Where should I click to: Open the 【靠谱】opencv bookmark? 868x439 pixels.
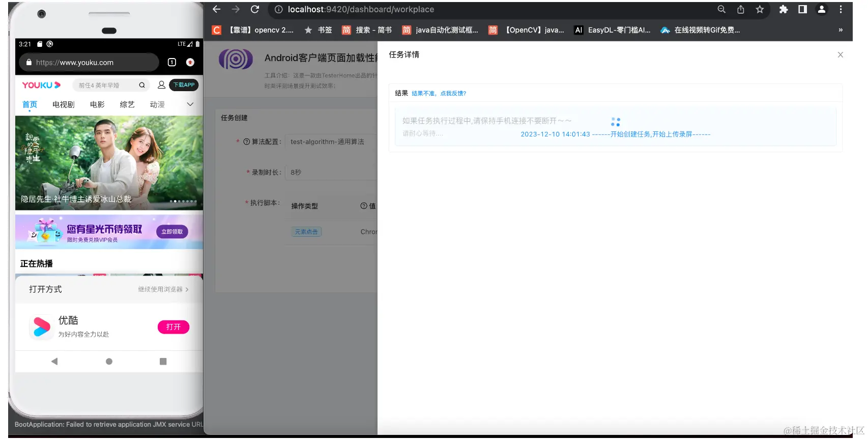coord(253,30)
